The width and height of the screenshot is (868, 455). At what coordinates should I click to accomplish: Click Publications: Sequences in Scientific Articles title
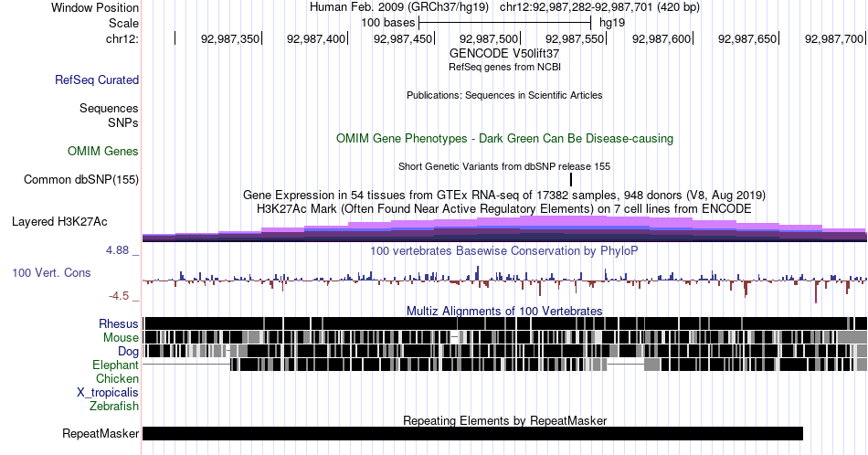point(504,95)
